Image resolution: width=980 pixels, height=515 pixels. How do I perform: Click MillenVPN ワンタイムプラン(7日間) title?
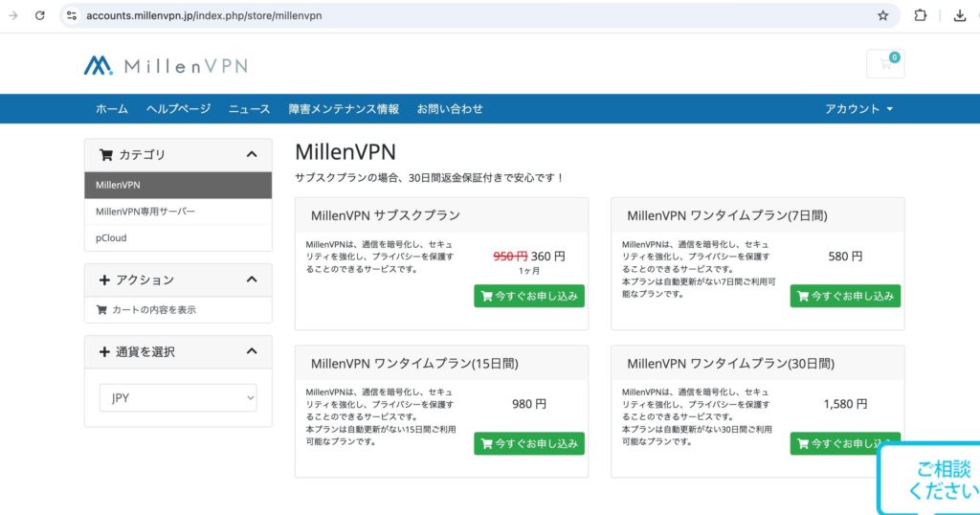click(727, 215)
